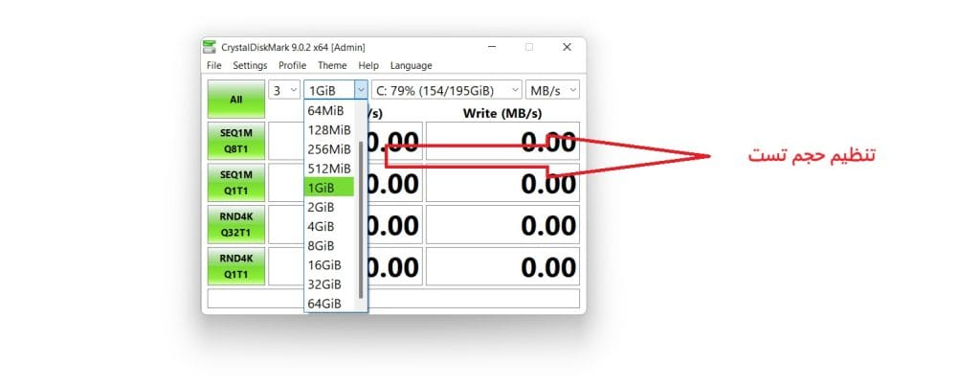Image resolution: width=980 pixels, height=384 pixels.
Task: Open the Settings menu
Action: click(250, 66)
